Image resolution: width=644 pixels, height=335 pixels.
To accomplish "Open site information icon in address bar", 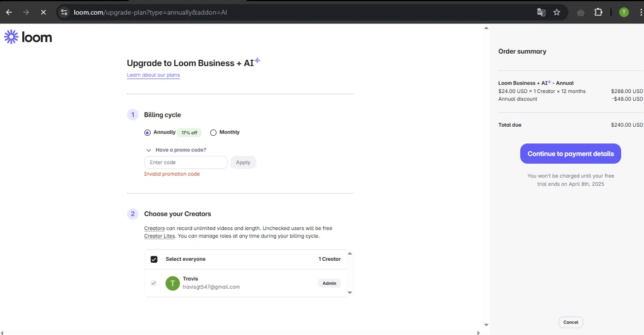I will pos(64,12).
